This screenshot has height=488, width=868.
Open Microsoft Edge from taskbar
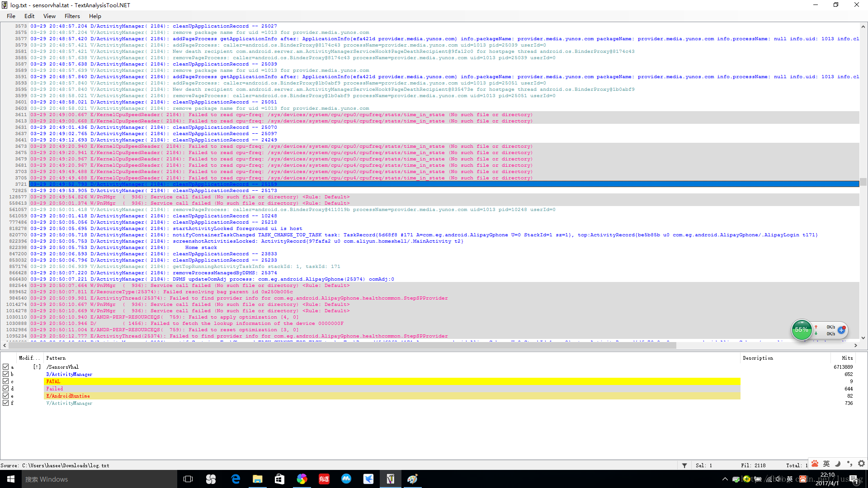point(236,479)
